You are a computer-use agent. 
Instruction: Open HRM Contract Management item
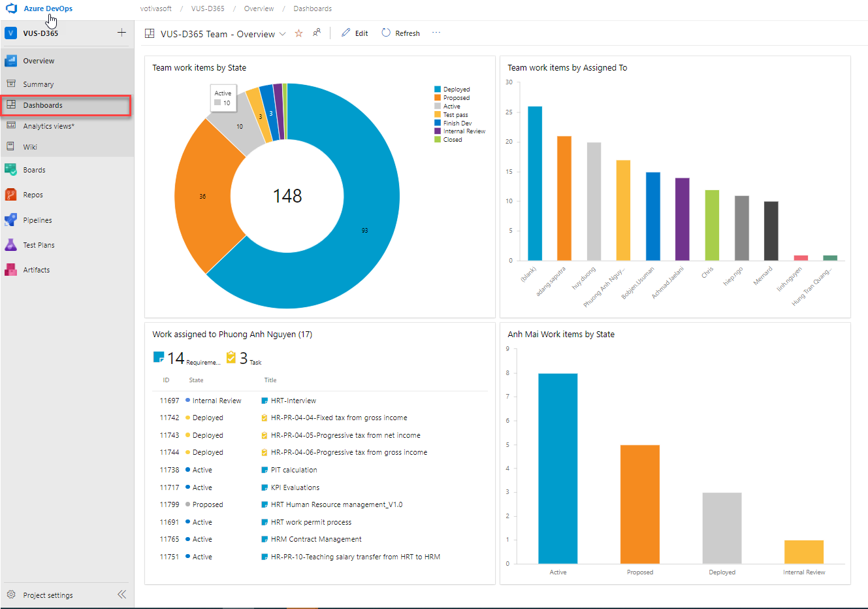pos(316,539)
